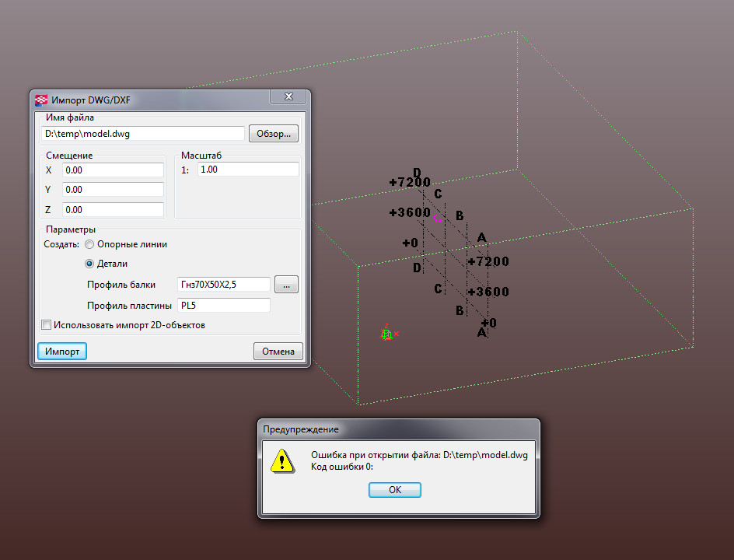Click the X offset input field
734x560 pixels.
tap(113, 170)
